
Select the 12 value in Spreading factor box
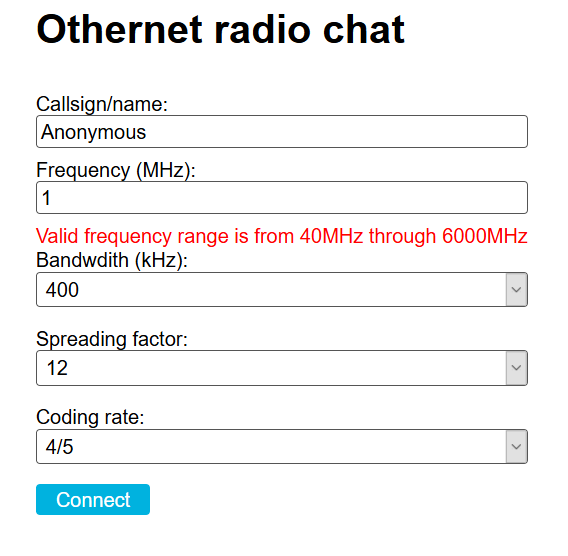(57, 368)
